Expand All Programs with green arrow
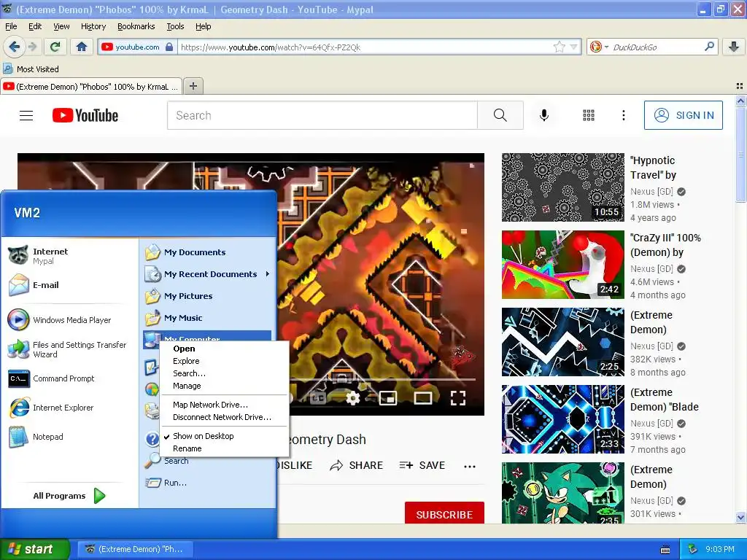747x560 pixels. click(99, 496)
